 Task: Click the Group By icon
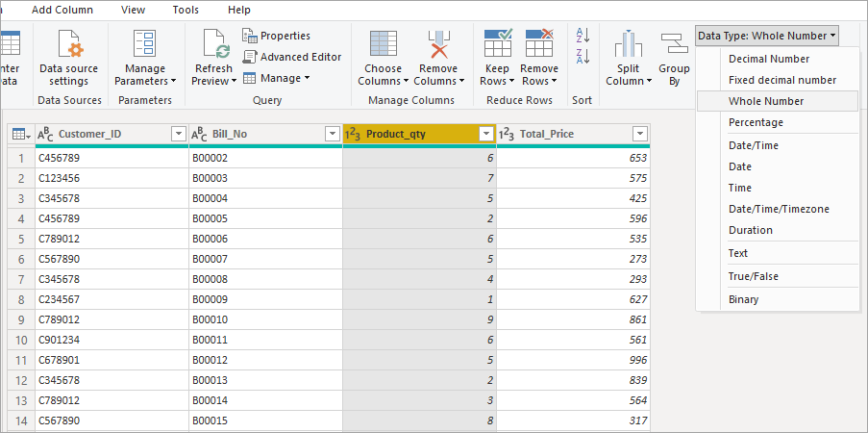coord(674,43)
